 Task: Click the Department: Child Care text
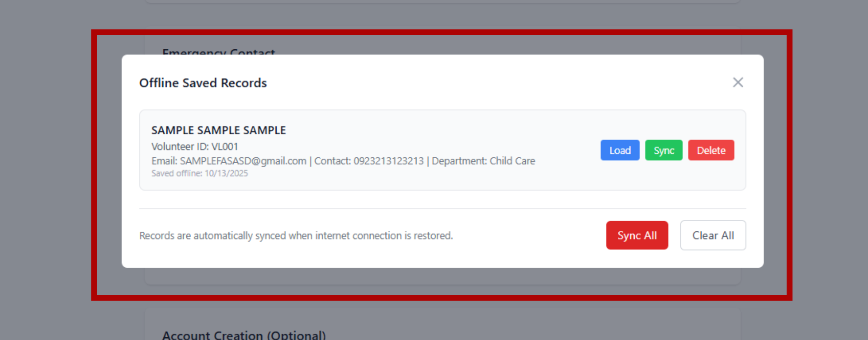tap(483, 161)
